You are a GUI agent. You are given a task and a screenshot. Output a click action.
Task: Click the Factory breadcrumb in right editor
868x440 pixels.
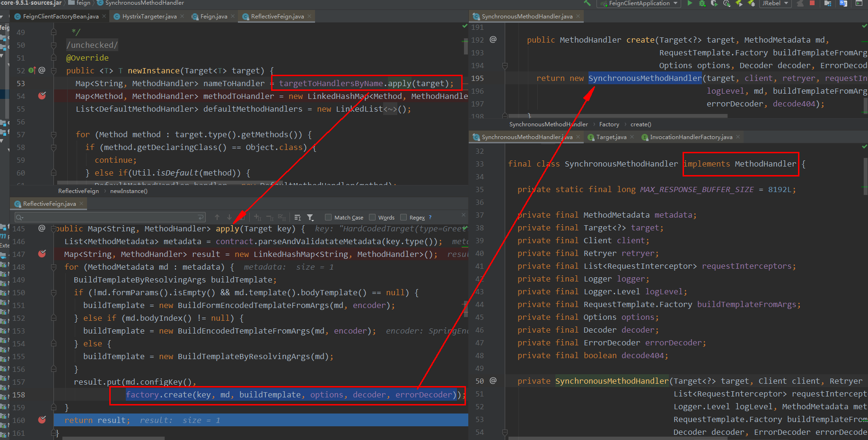coord(609,124)
